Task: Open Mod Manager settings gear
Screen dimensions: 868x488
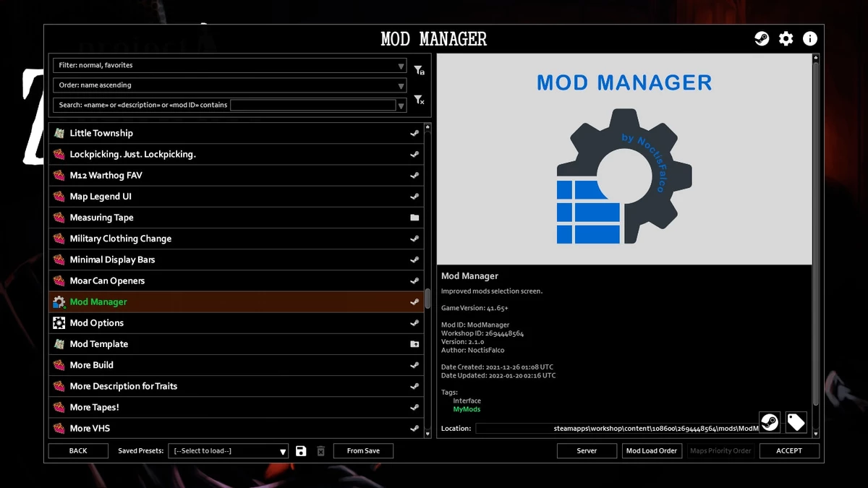Action: (x=786, y=39)
